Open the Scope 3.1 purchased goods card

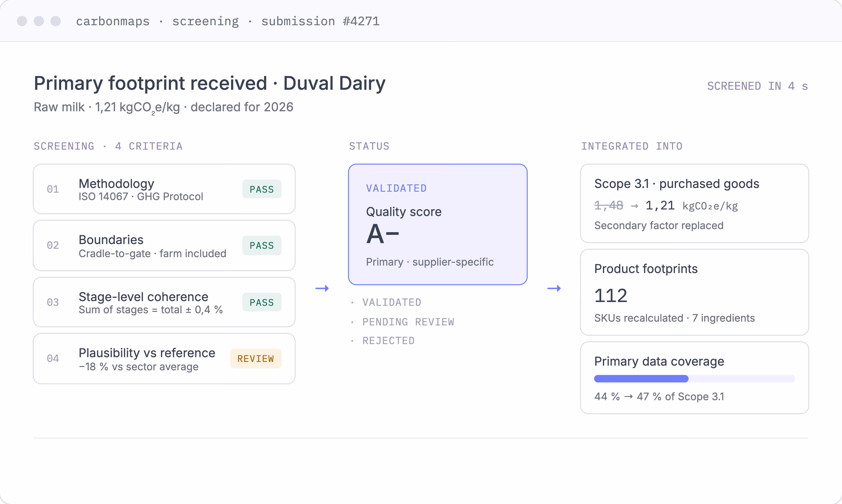[x=694, y=203]
